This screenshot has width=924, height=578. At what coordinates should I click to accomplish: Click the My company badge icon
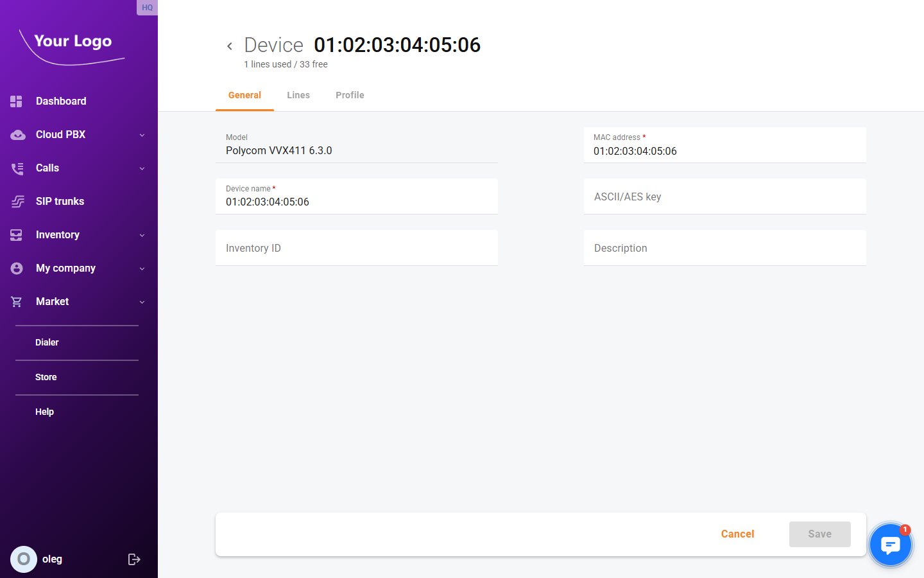click(17, 268)
